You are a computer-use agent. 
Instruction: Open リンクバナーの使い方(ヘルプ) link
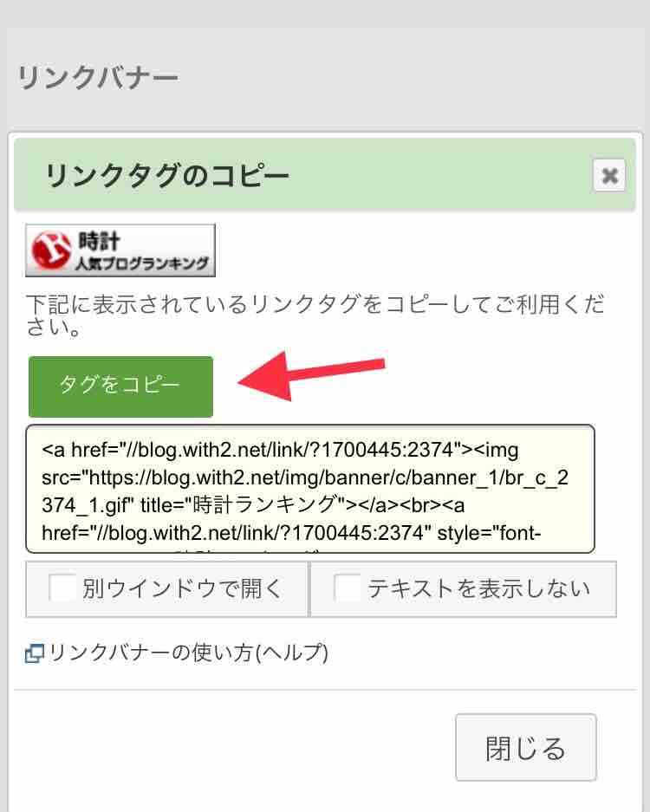point(189,653)
